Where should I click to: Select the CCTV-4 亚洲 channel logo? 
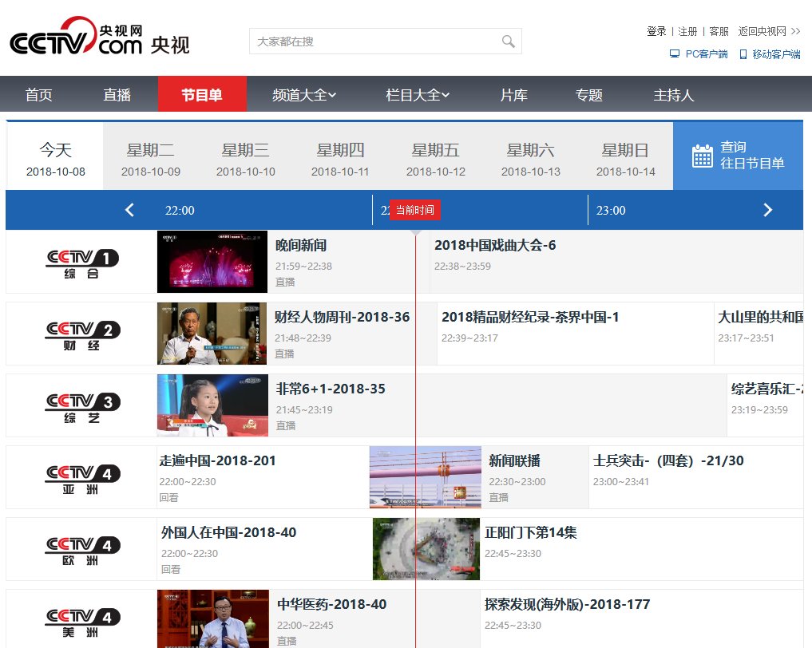point(81,476)
